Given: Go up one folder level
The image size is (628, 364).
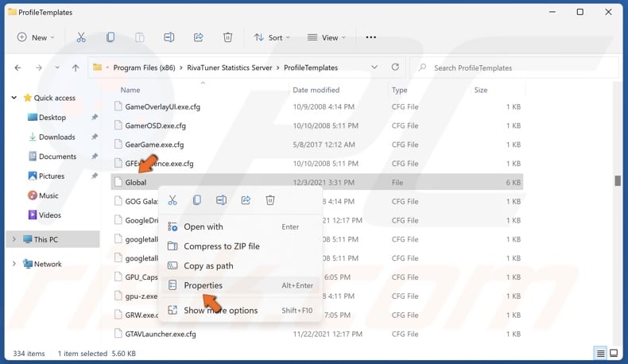Looking at the screenshot, I should (x=76, y=68).
